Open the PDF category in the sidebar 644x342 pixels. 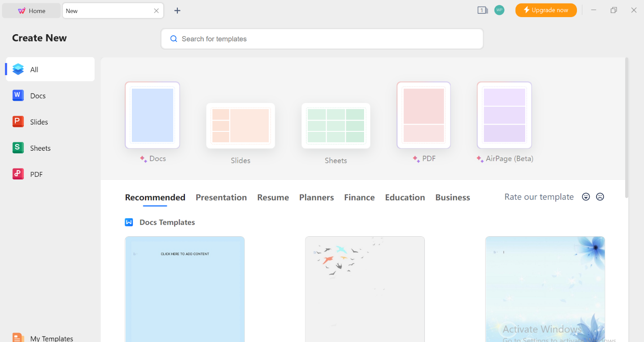pyautogui.click(x=36, y=174)
